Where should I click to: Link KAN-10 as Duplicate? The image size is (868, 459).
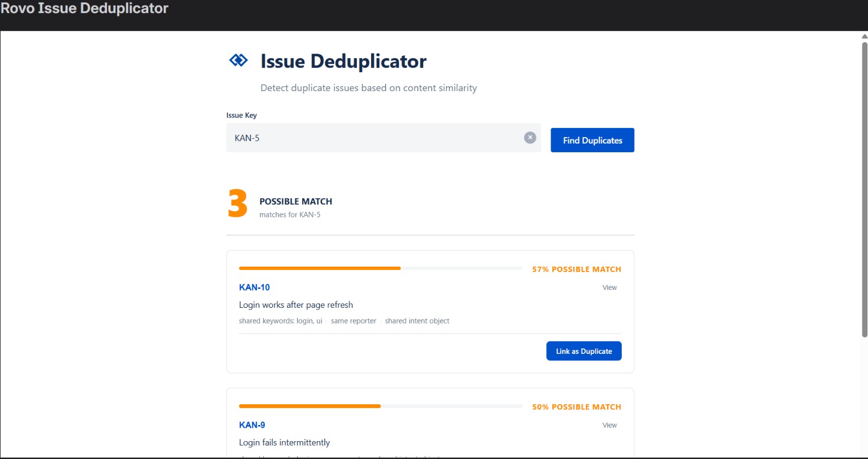coord(584,351)
